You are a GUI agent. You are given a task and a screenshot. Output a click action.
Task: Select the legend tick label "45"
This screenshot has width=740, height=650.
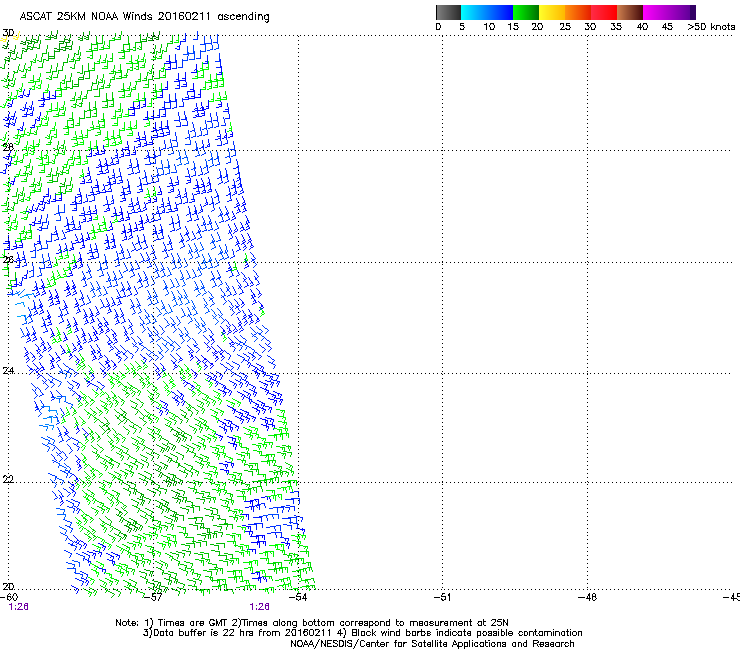tap(667, 27)
